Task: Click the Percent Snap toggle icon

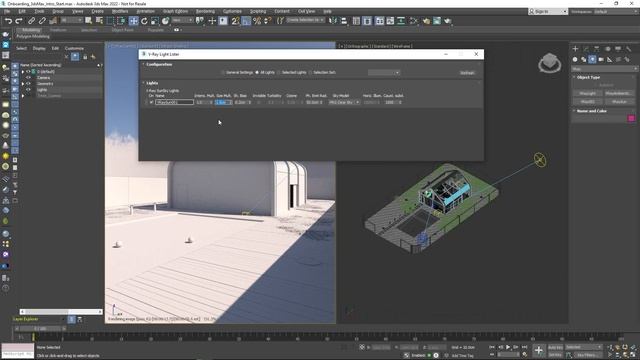Action: (257, 21)
